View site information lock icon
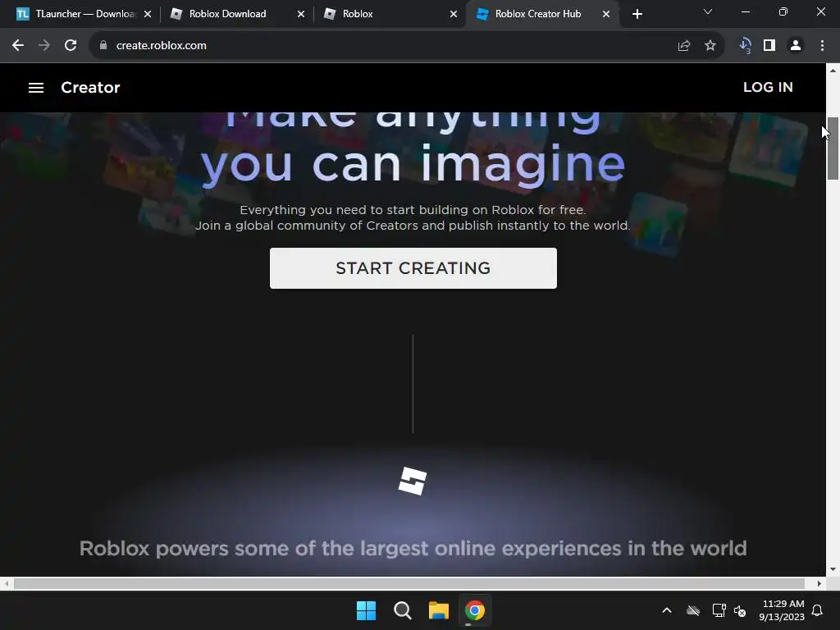Image resolution: width=840 pixels, height=630 pixels. (103, 46)
